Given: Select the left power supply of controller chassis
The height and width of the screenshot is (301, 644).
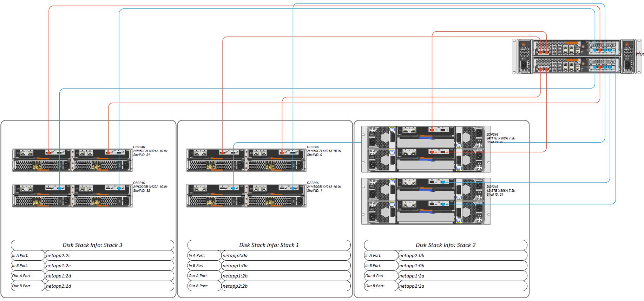Looking at the screenshot, I should pos(524,57).
